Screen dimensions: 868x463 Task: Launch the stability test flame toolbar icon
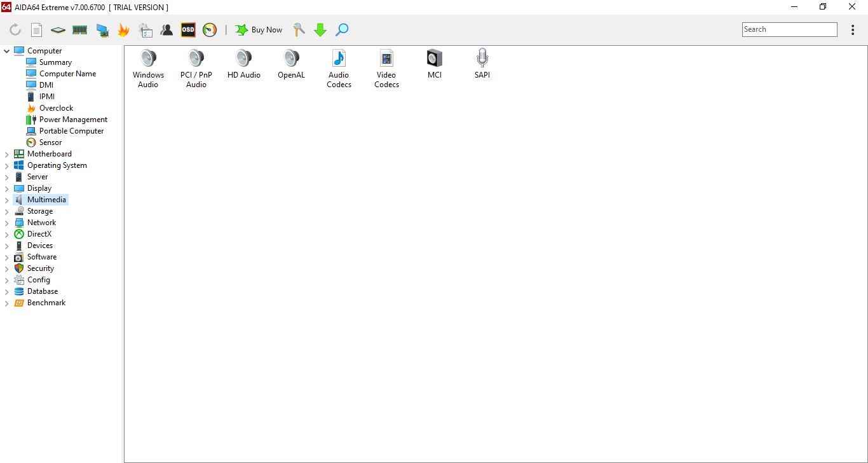[123, 30]
